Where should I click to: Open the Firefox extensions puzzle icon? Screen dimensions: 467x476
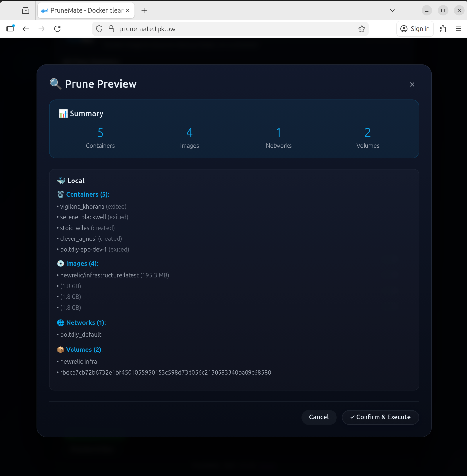[x=443, y=29]
